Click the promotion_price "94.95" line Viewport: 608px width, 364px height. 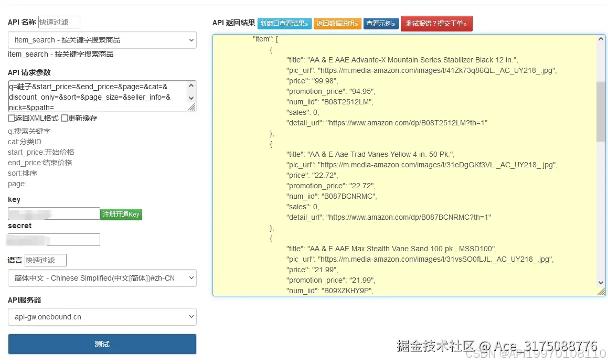tap(331, 91)
